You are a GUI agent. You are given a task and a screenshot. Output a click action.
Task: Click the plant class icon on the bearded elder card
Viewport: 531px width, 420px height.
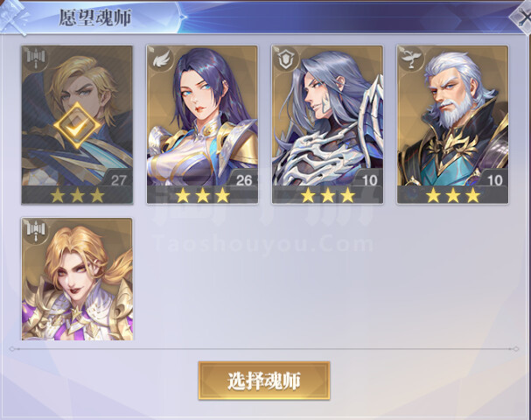411,59
